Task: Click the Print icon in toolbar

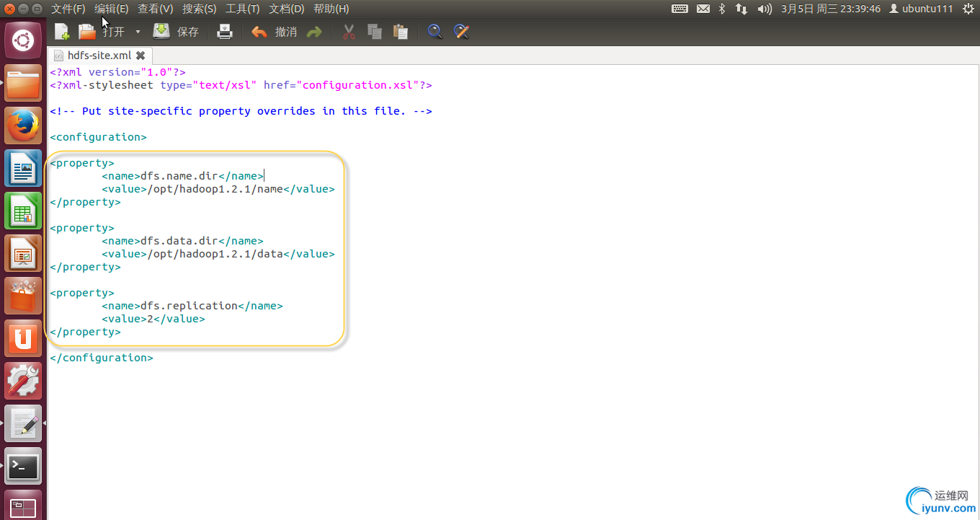Action: (226, 32)
